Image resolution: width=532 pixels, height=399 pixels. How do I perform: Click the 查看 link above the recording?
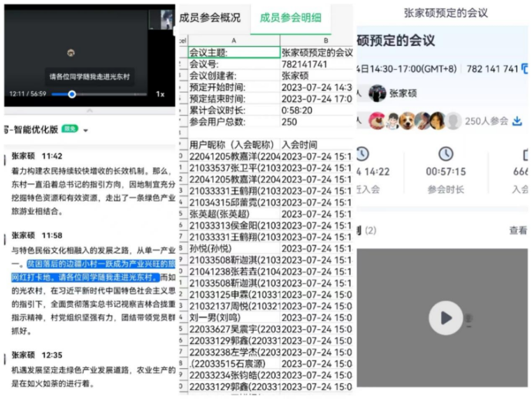517,231
